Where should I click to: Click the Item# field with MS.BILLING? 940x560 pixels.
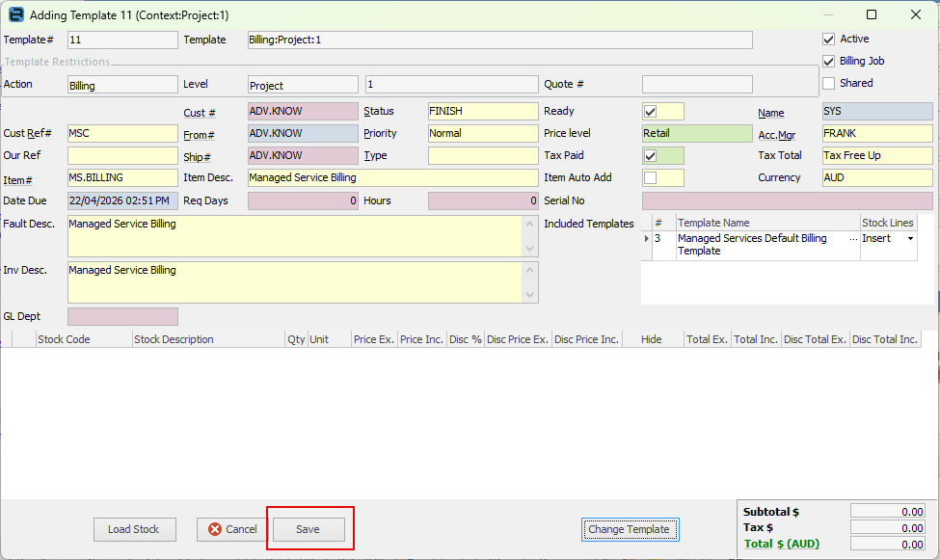click(122, 178)
